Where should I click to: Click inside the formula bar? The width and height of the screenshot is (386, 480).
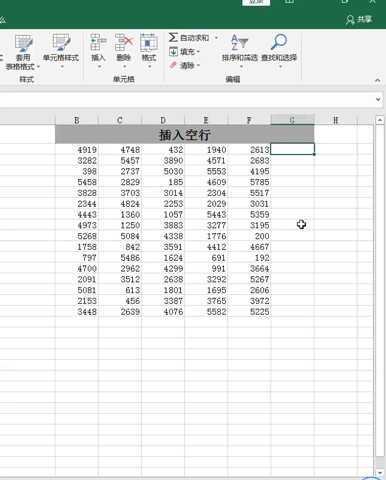tap(187, 99)
